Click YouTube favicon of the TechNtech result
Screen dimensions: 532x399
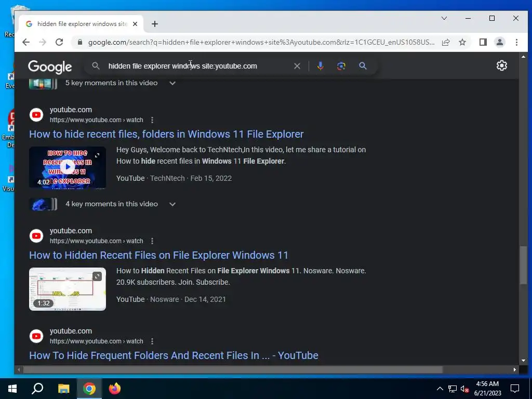pos(36,115)
